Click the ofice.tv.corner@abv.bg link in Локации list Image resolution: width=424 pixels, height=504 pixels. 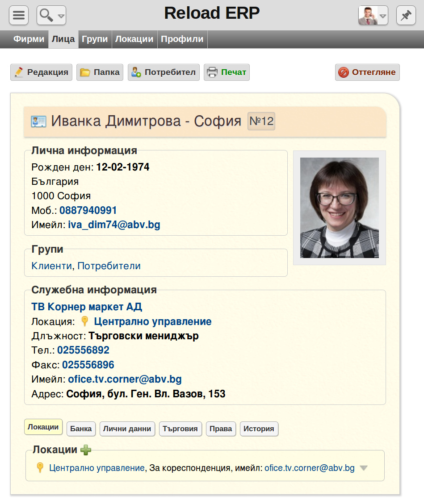click(310, 468)
